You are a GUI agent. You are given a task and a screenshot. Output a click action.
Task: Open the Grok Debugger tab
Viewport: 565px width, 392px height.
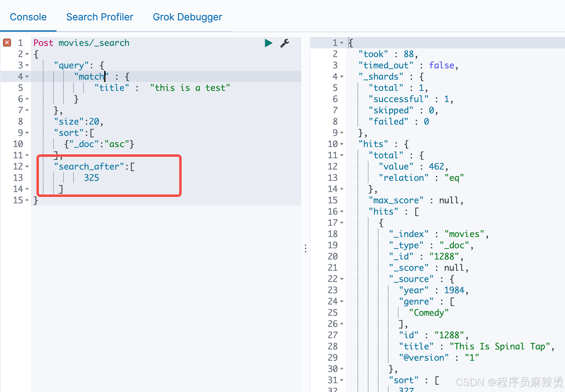187,17
